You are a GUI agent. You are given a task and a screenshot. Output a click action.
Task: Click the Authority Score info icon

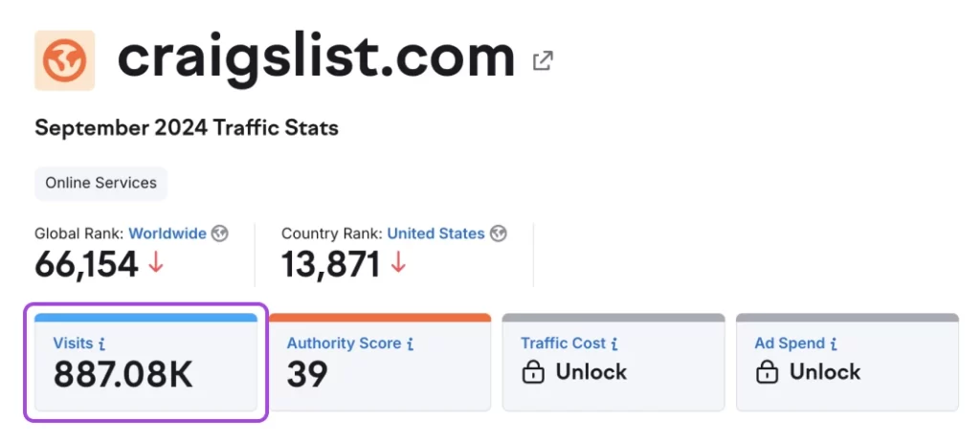click(x=411, y=344)
